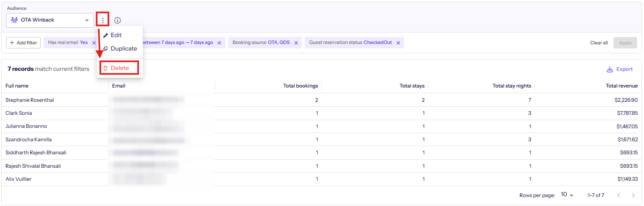Open the Rows per page dropdown
Viewport: 644px width, 206px height.
(x=567, y=195)
